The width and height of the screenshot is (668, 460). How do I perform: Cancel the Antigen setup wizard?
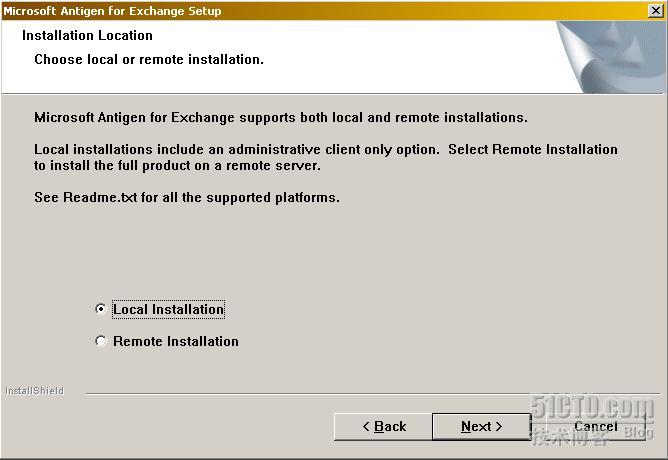tap(595, 426)
